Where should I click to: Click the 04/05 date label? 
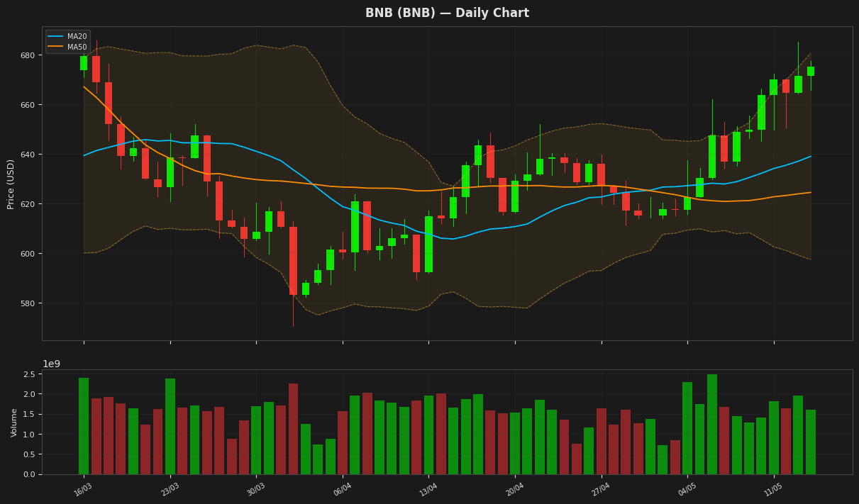tap(687, 489)
